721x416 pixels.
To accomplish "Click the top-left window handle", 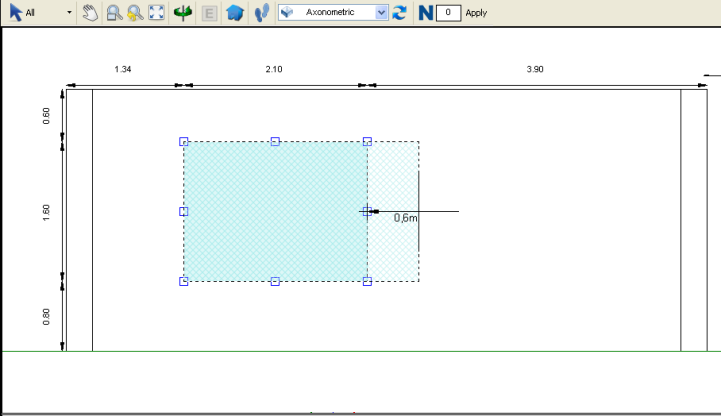I will coord(183,142).
